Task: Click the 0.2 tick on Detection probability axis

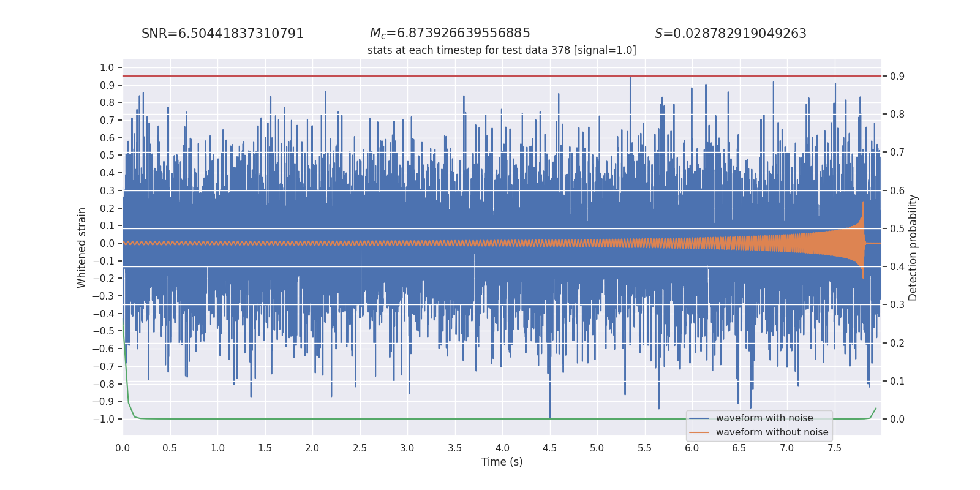Action: (x=897, y=343)
